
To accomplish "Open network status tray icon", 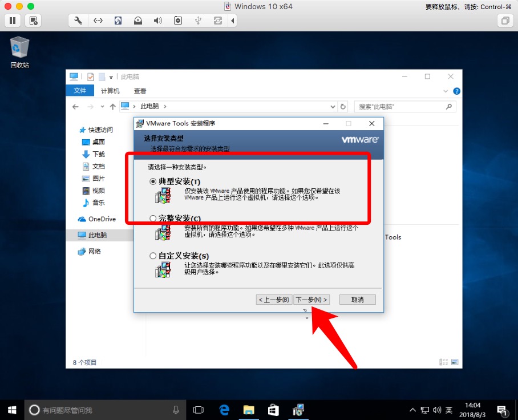I will 424,410.
